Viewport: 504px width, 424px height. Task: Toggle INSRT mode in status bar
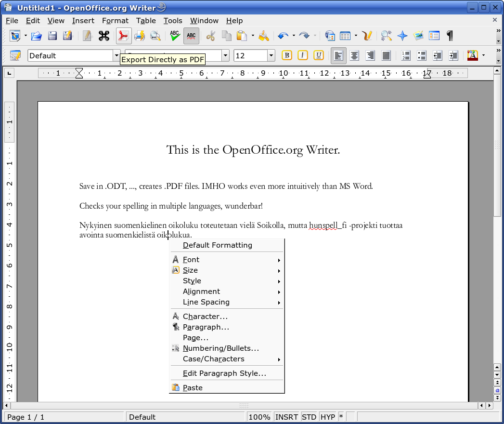point(286,417)
